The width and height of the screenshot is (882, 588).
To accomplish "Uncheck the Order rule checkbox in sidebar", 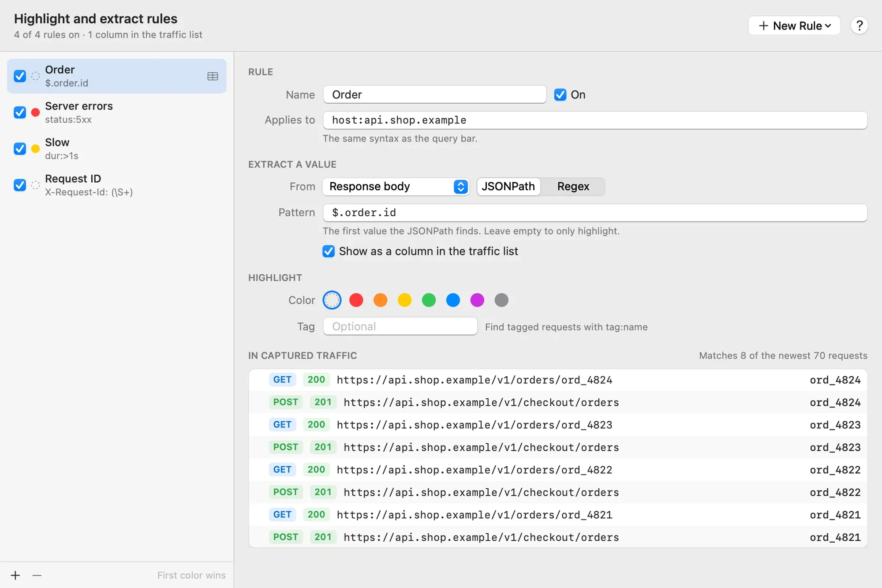I will click(20, 76).
